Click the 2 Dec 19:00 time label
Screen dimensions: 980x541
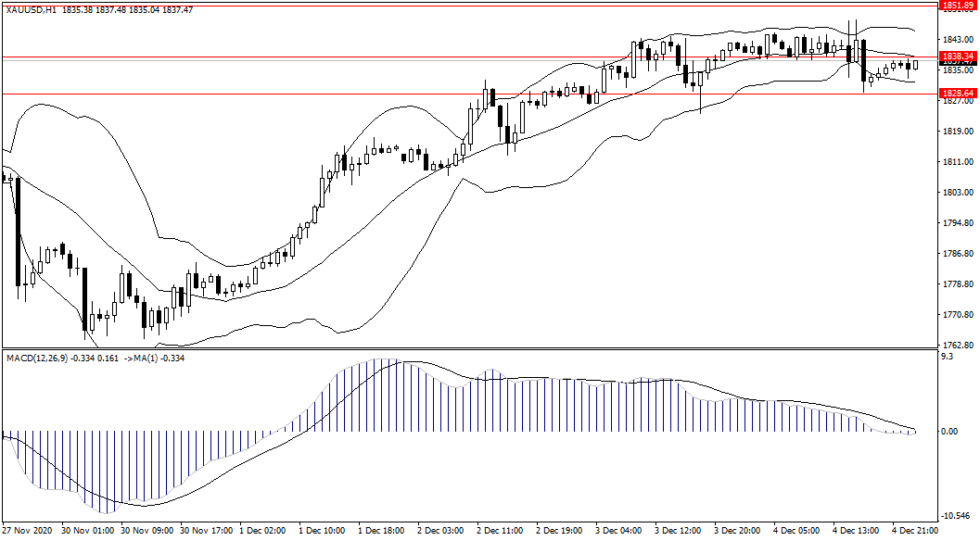pyautogui.click(x=559, y=532)
